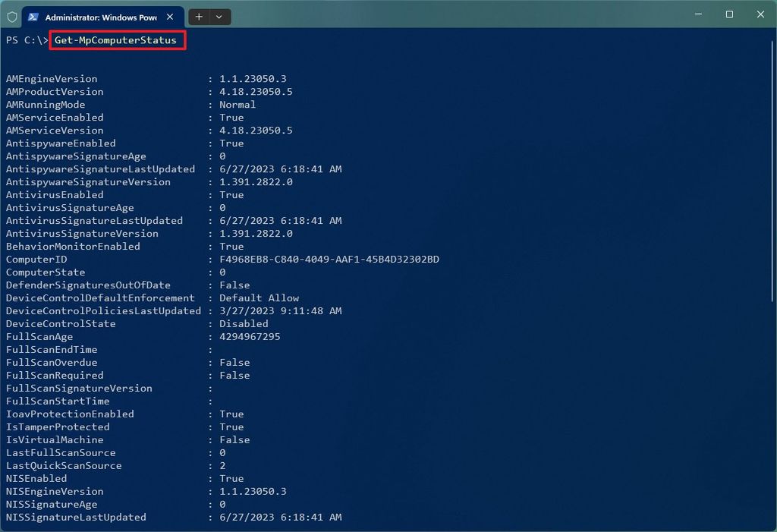The image size is (777, 532).
Task: Click the FullScanAge value 4294967295
Action: (250, 336)
